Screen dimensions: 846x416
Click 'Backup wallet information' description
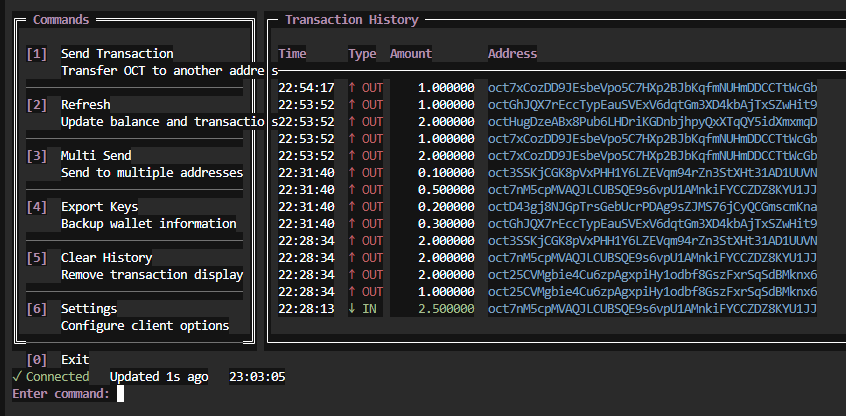coord(148,223)
